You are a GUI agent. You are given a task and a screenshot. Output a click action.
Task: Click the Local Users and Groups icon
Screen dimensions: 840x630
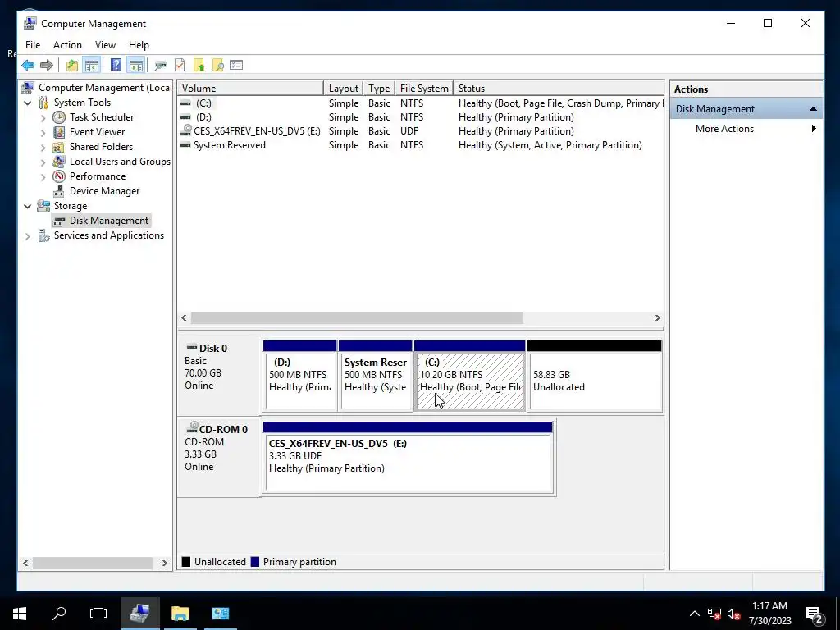[59, 162]
